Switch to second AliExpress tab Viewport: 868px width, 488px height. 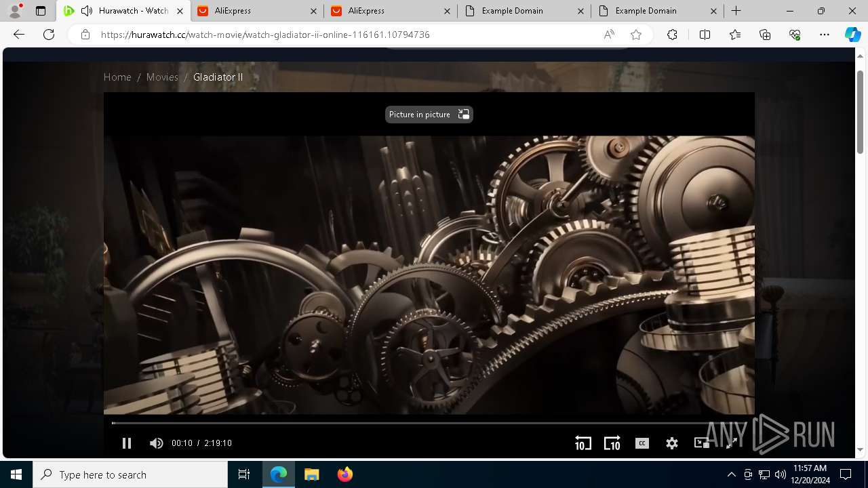391,11
